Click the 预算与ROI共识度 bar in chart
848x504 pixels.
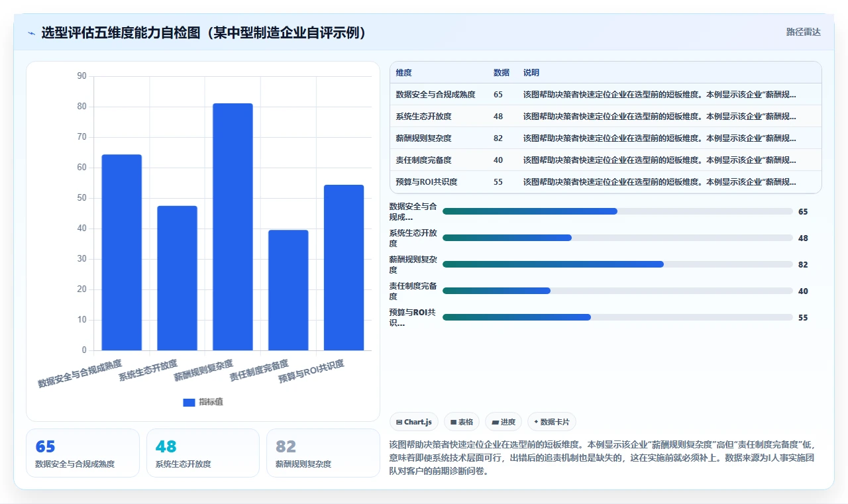[x=344, y=268]
